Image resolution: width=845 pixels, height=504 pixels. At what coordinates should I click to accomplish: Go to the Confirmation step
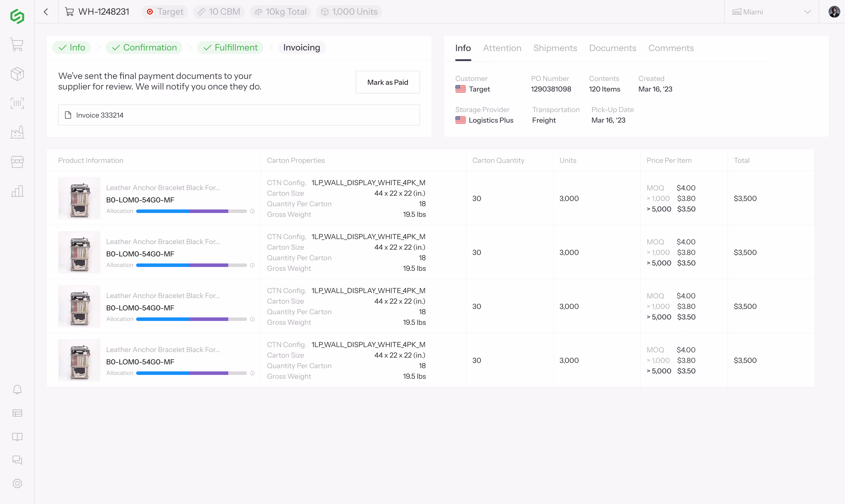144,48
